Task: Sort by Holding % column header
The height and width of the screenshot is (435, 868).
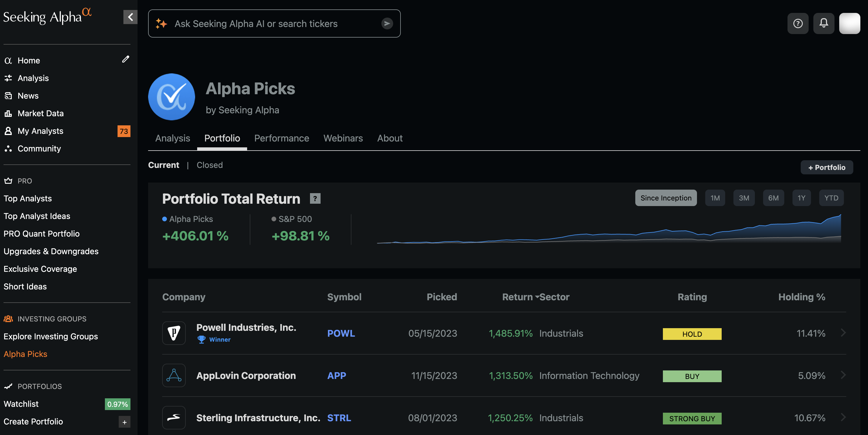Action: point(802,297)
